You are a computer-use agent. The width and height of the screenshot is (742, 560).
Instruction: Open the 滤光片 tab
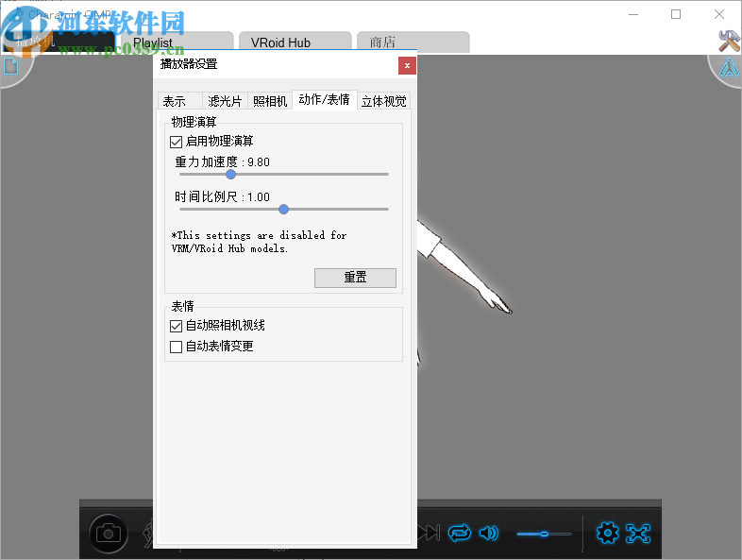click(225, 101)
